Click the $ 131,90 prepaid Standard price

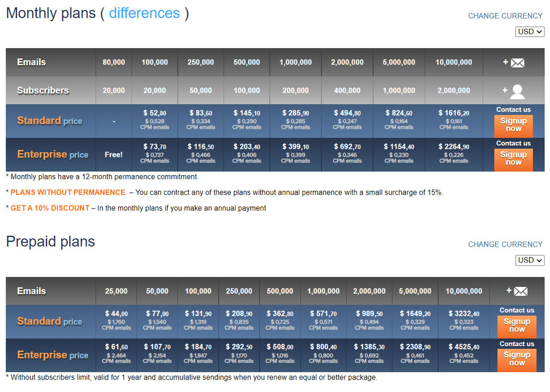point(198,314)
